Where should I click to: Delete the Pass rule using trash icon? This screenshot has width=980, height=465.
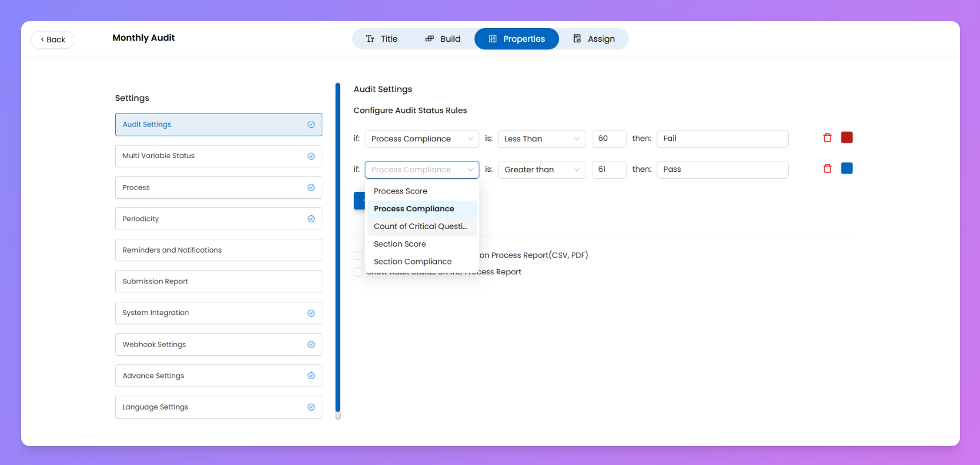click(x=827, y=168)
